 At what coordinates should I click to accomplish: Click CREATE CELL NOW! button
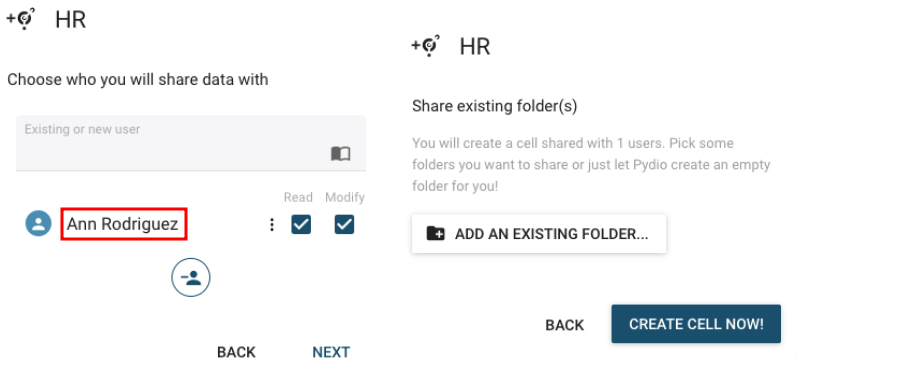tap(696, 324)
